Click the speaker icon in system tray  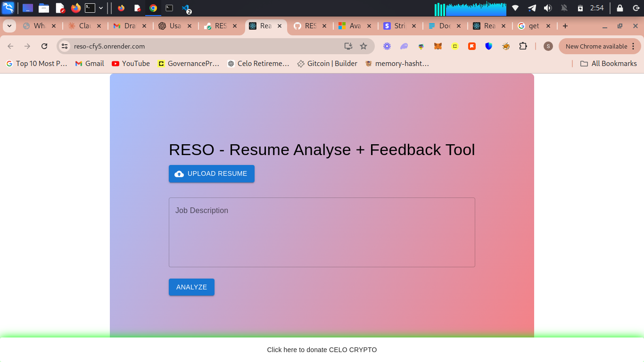coord(547,8)
